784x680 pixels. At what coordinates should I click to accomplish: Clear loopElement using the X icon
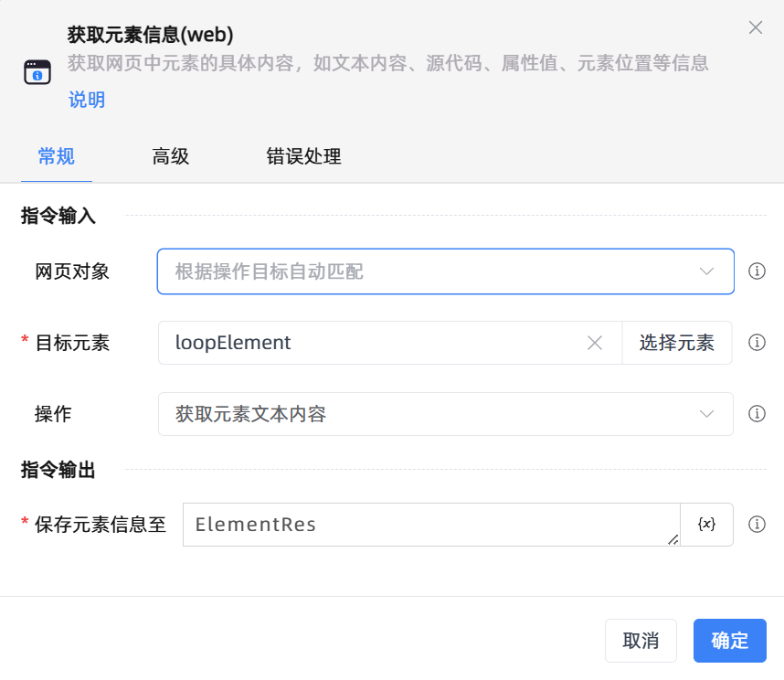coord(595,343)
